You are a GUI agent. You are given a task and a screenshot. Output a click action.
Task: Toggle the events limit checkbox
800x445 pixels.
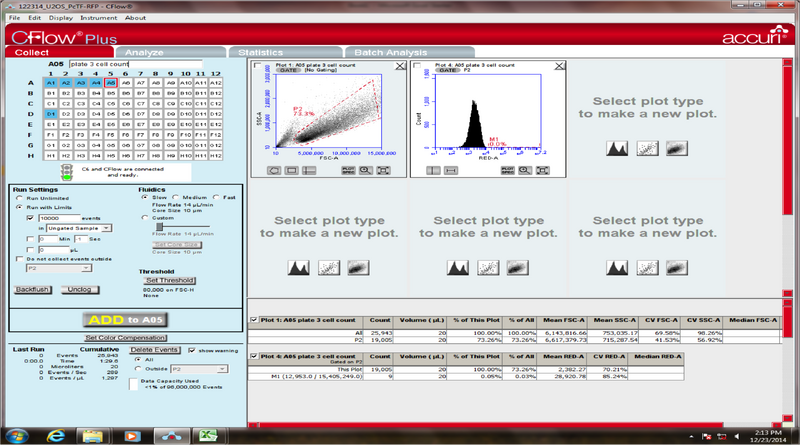tap(30, 218)
